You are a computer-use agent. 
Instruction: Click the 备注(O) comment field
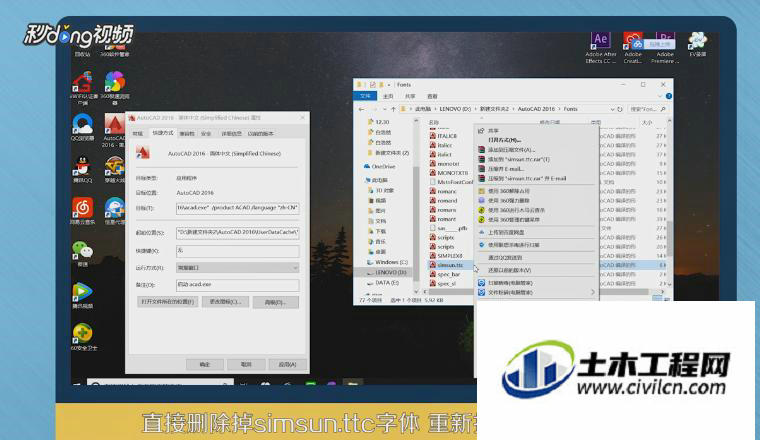(x=238, y=284)
